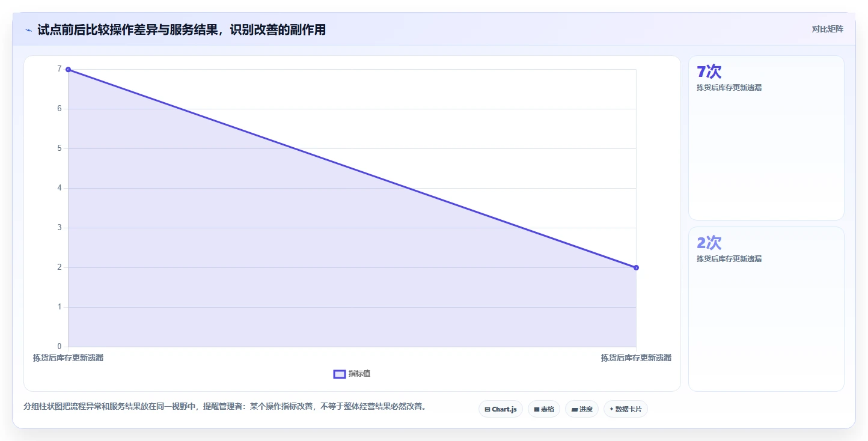The image size is (868, 441).
Task: Click the 7次 value card
Action: (766, 138)
